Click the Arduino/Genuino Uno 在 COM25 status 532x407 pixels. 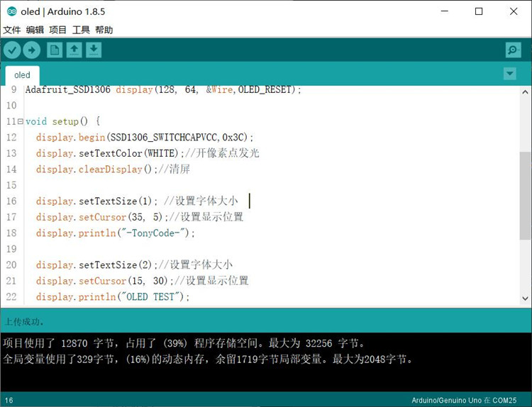click(464, 401)
